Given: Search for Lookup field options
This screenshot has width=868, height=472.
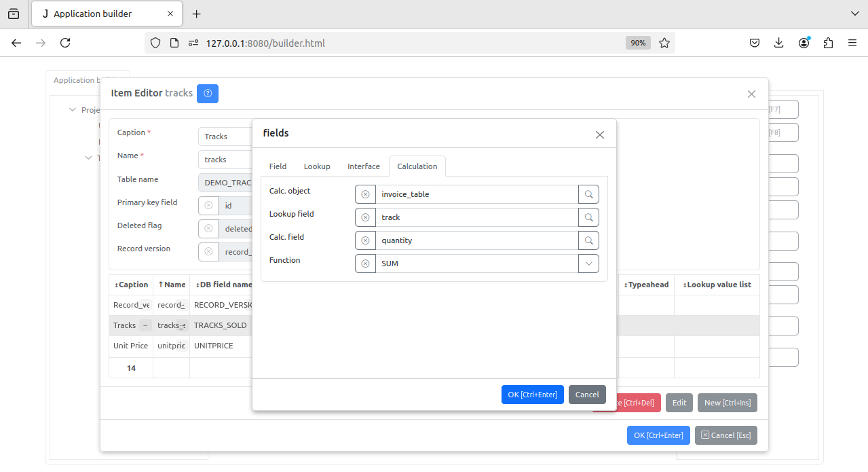Looking at the screenshot, I should coord(588,217).
